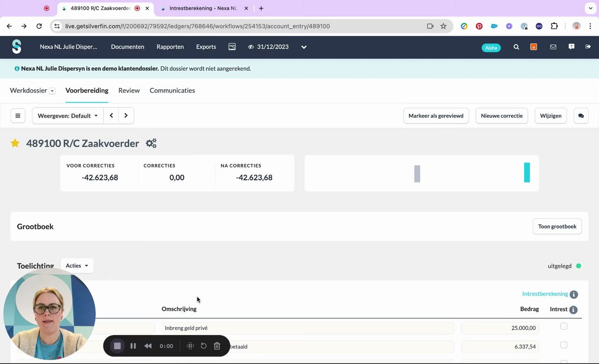The width and height of the screenshot is (599, 364).
Task: Switch to the Review tab
Action: 129,90
